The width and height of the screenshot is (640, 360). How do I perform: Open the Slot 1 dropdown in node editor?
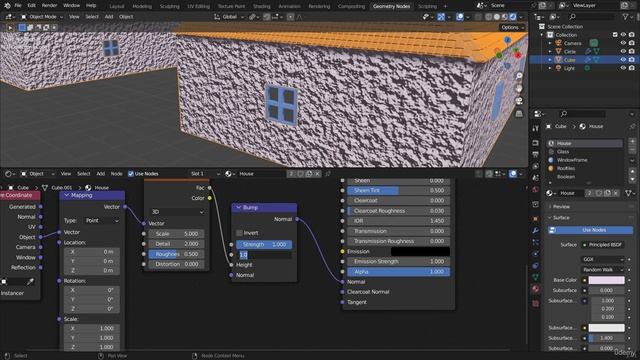click(204, 174)
